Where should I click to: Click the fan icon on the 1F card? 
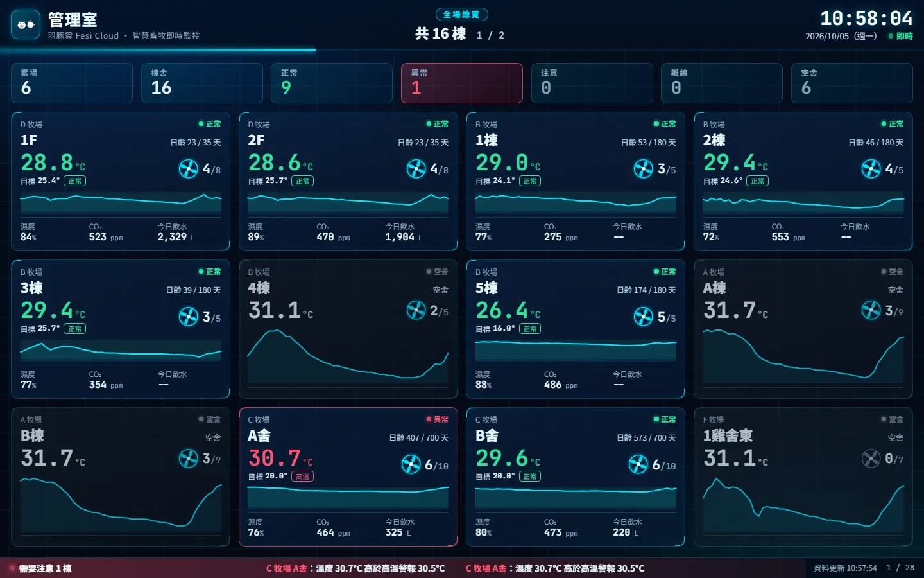click(x=188, y=169)
